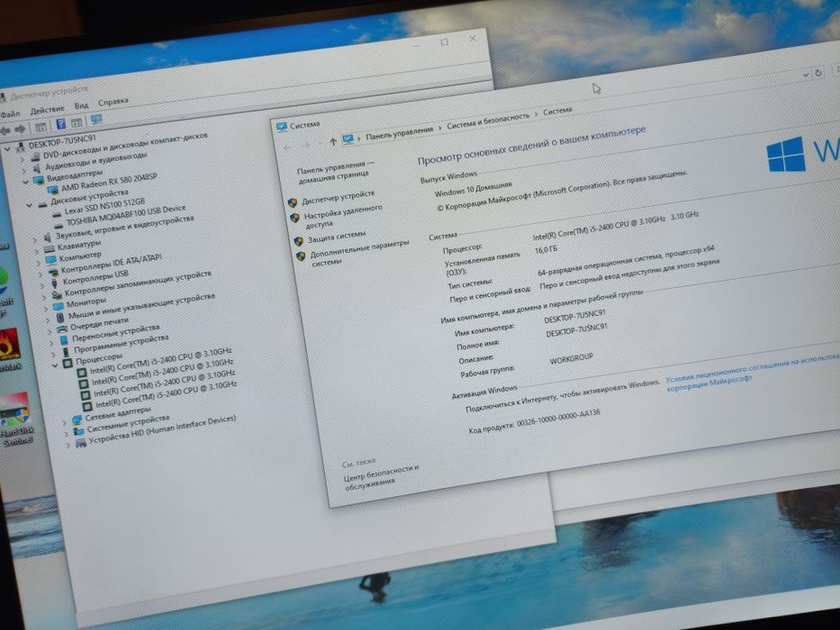Collapse the DESKTOP-7U5NC91 root node
The image size is (840, 630).
(x=7, y=148)
